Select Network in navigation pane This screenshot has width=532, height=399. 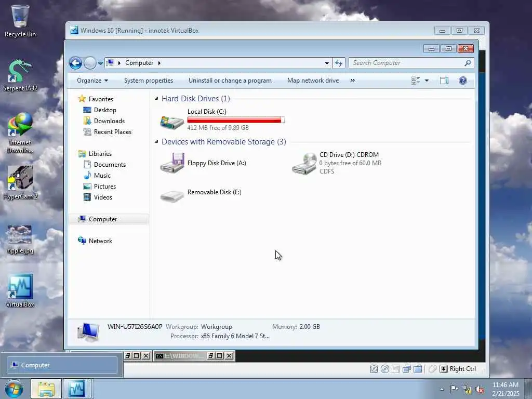pyautogui.click(x=100, y=241)
